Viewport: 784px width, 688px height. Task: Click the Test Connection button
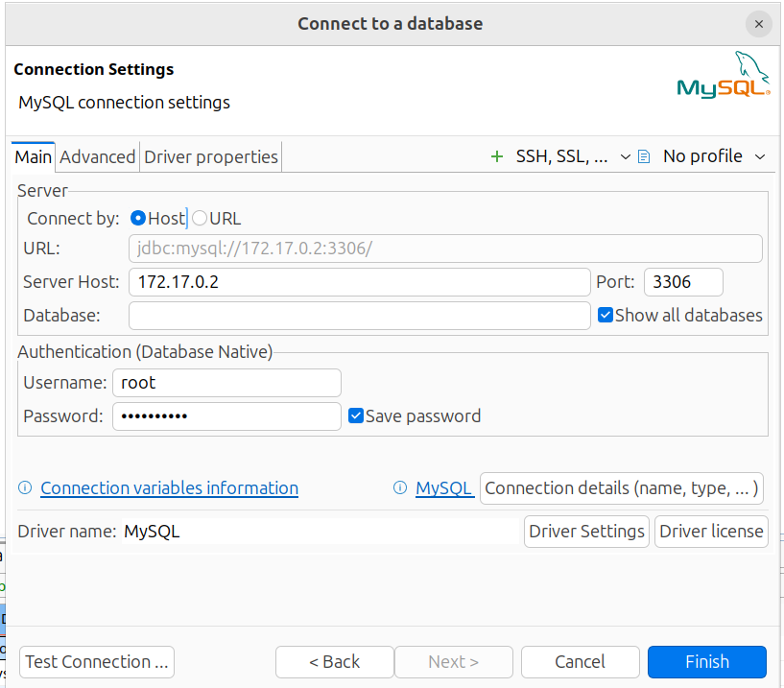(97, 662)
